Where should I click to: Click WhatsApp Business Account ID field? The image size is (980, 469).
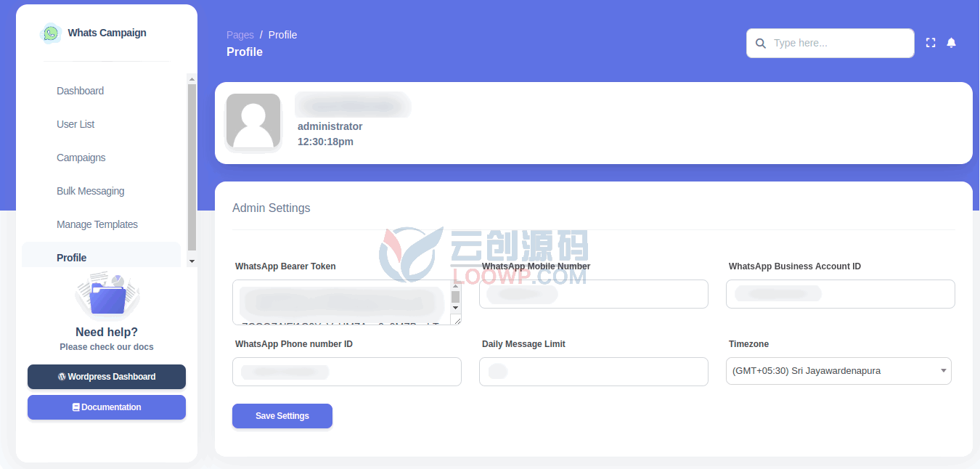click(841, 294)
